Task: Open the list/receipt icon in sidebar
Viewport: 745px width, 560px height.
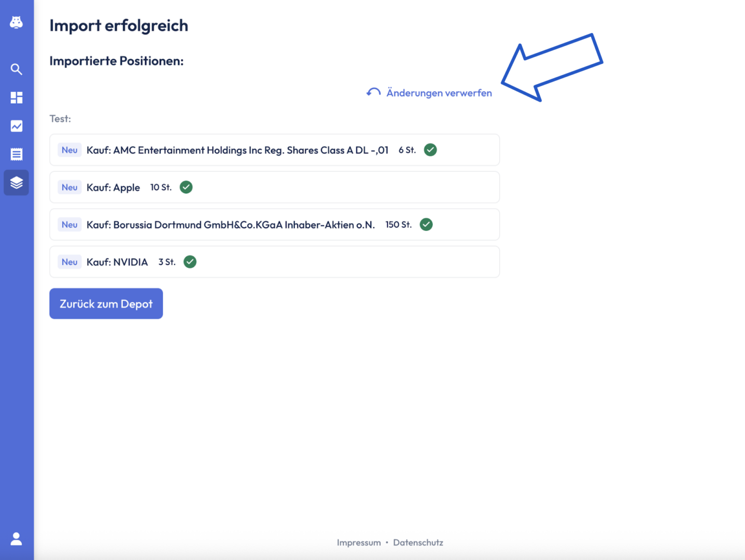Action: 17,154
